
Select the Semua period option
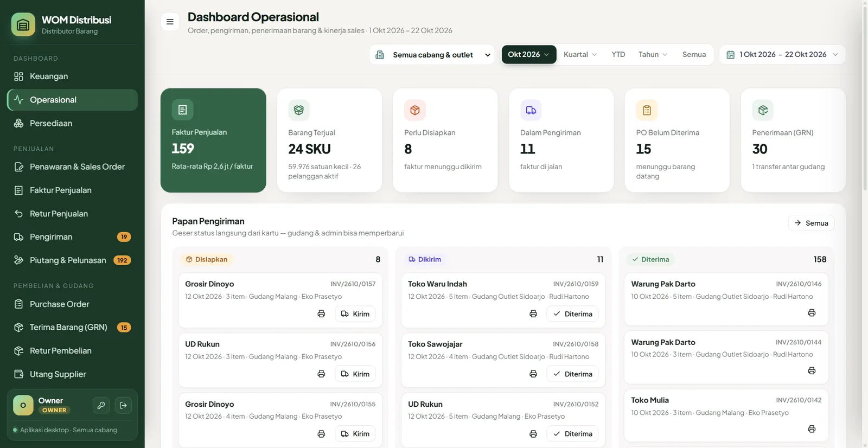694,54
